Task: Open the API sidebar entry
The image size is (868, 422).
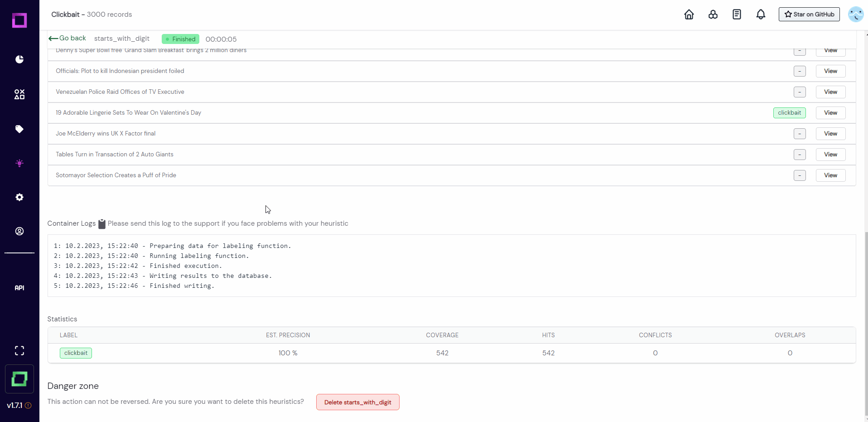Action: (19, 288)
